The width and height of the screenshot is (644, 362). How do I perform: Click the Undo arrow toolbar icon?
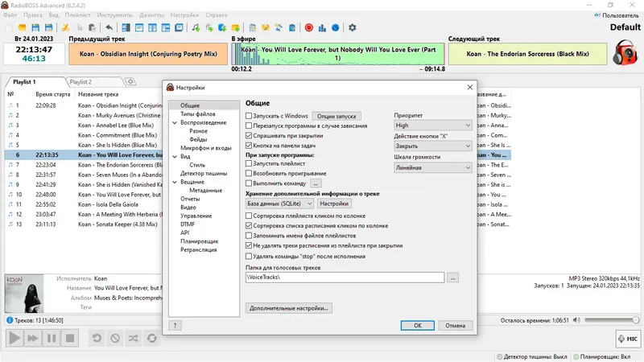click(109, 28)
